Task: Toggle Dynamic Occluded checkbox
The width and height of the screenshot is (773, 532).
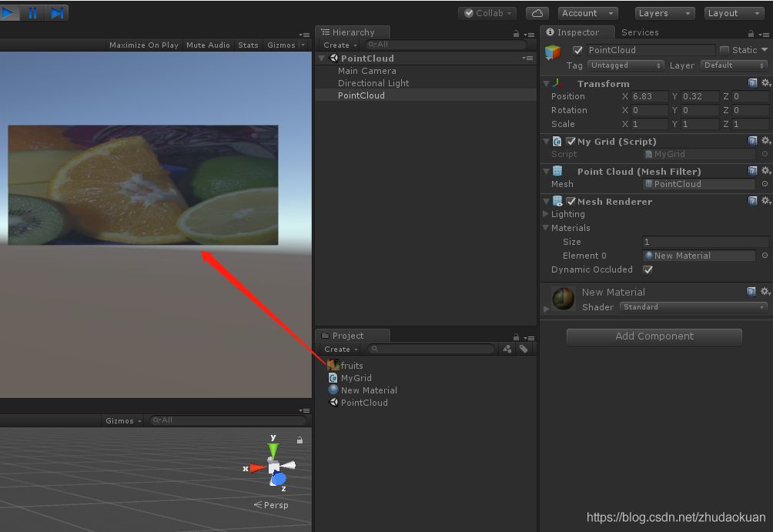Action: pos(648,269)
